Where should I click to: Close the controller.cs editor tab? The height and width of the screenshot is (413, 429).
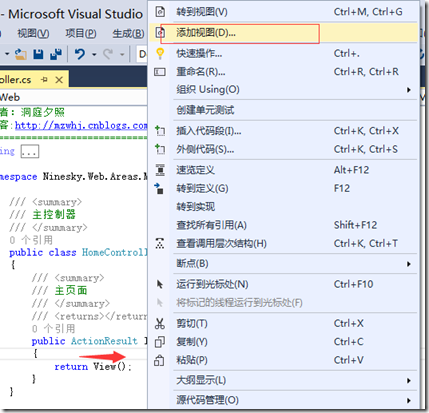click(x=59, y=80)
